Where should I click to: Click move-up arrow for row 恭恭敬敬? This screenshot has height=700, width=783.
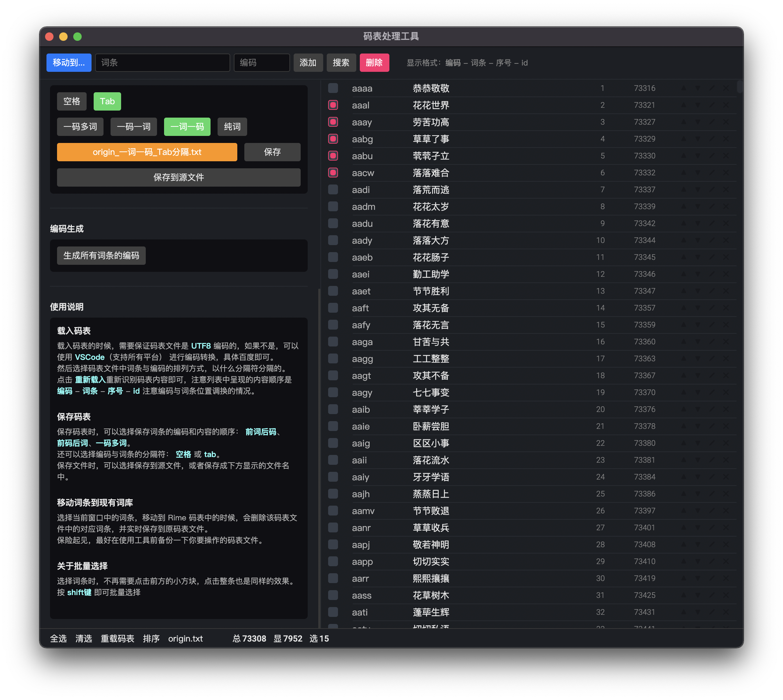[683, 88]
